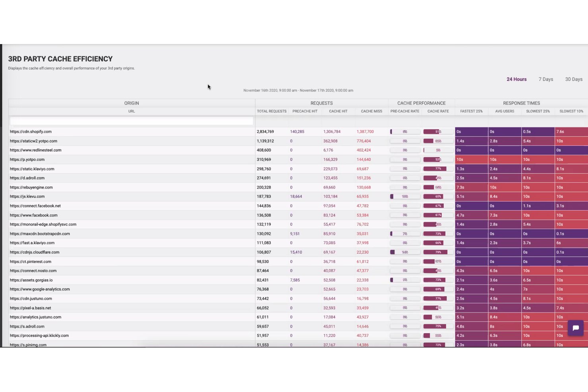
Task: Switch to the 30 Days range
Action: pyautogui.click(x=574, y=79)
